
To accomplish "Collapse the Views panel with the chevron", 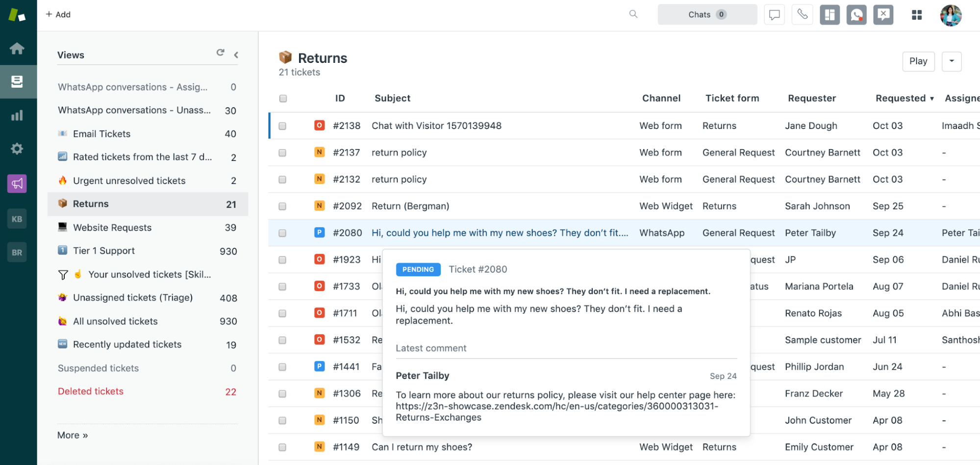I will coord(236,55).
